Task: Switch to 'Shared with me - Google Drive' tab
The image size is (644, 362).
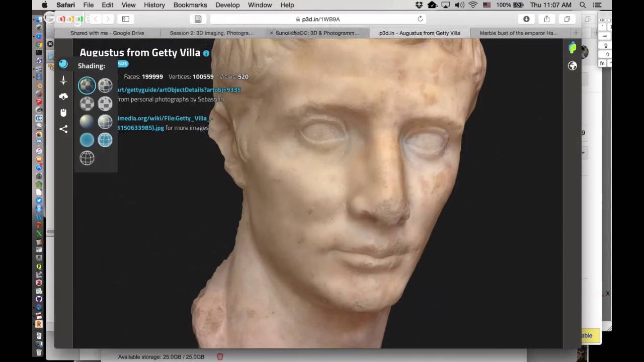Action: [107, 33]
